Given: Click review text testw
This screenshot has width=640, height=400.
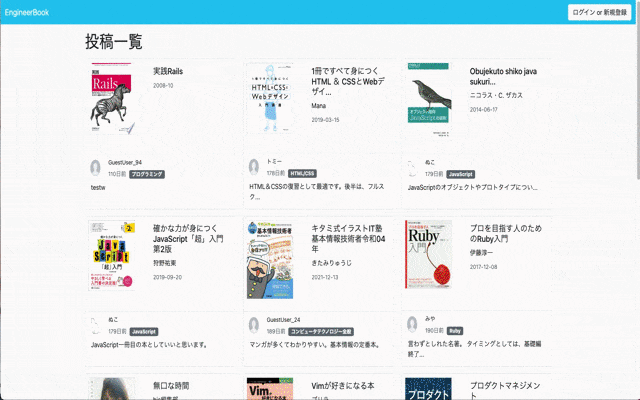Looking at the screenshot, I should click(98, 188).
